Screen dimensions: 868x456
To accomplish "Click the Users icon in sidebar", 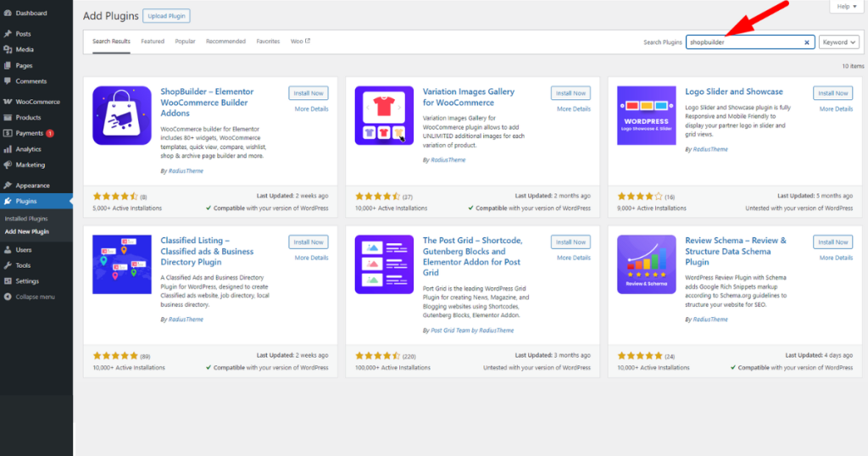I will point(8,249).
